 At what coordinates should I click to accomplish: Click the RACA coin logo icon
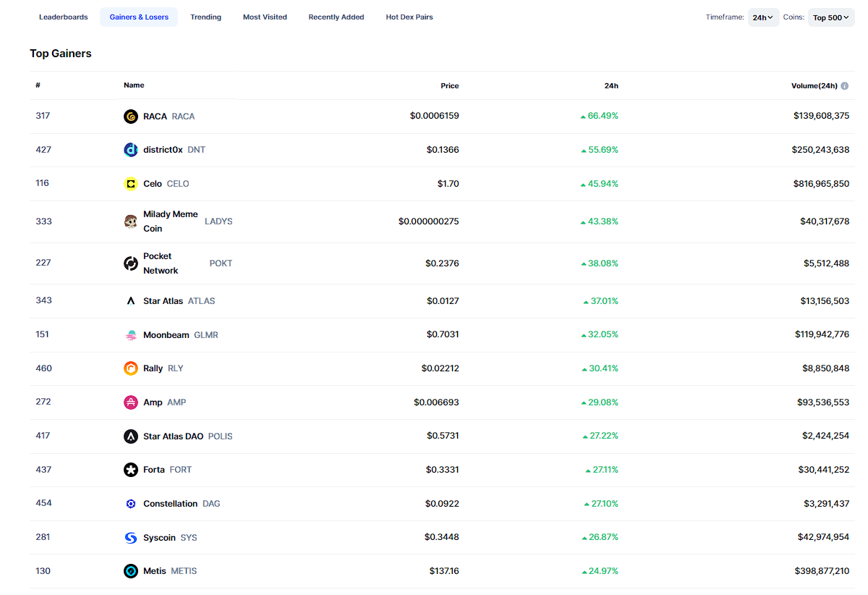point(130,117)
